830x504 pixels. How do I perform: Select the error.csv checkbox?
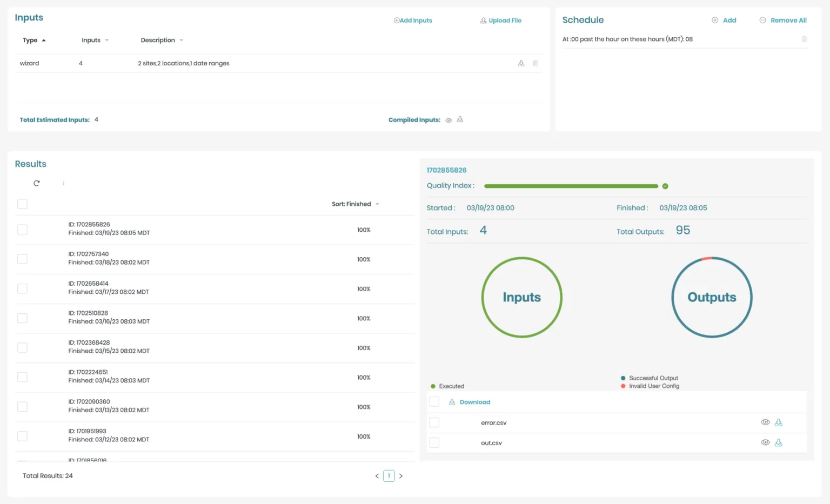pyautogui.click(x=434, y=422)
